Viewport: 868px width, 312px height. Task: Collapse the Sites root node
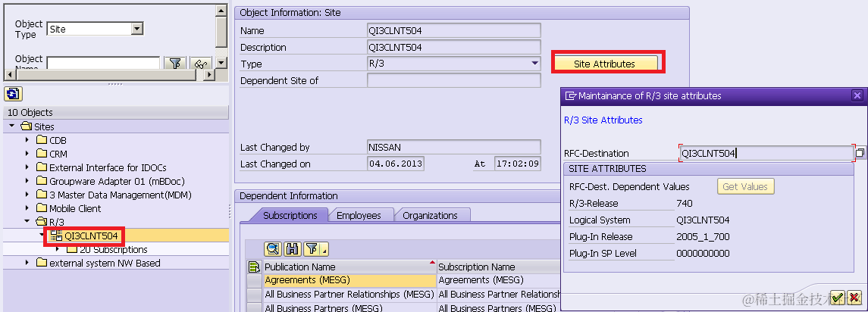[11, 126]
